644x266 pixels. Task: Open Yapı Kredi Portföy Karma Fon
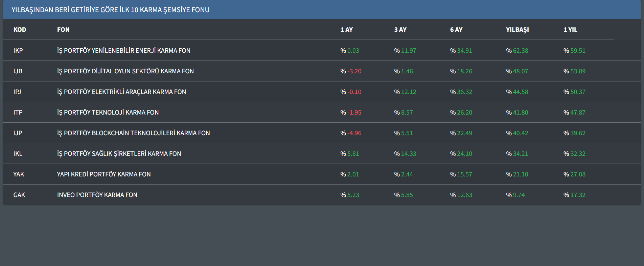click(103, 174)
